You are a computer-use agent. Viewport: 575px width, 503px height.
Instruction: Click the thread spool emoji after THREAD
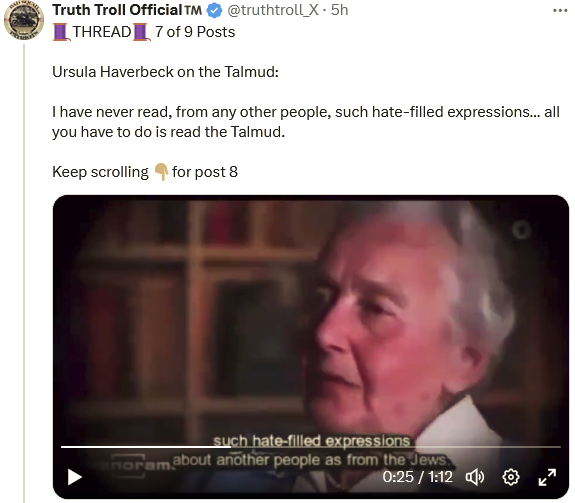coord(141,32)
